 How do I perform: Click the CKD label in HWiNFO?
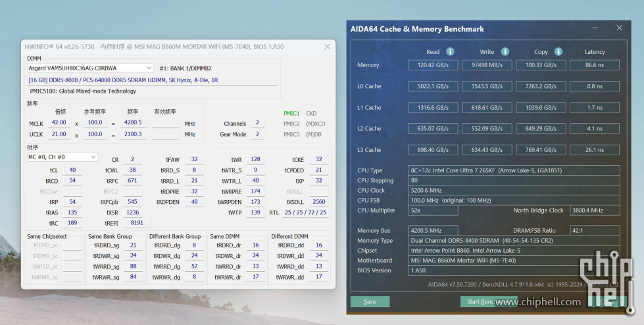click(311, 113)
